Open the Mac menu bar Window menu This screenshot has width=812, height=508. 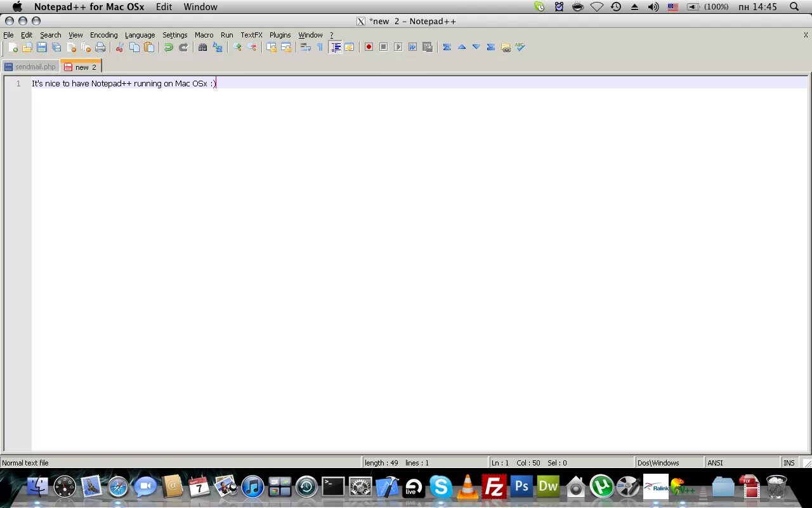[x=200, y=7]
